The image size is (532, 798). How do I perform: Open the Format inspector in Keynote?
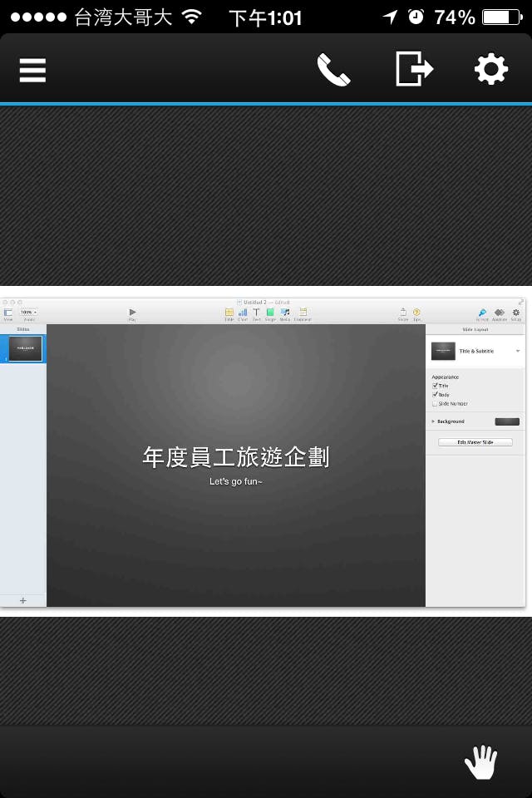click(x=482, y=313)
